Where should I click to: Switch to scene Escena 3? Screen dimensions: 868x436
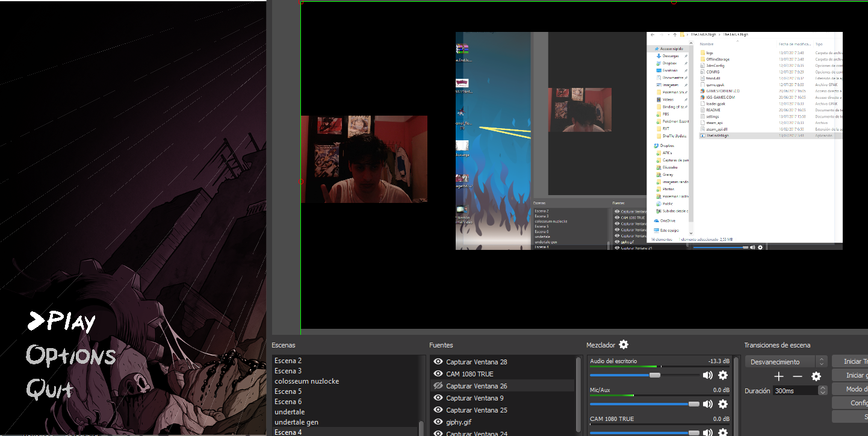pyautogui.click(x=345, y=371)
